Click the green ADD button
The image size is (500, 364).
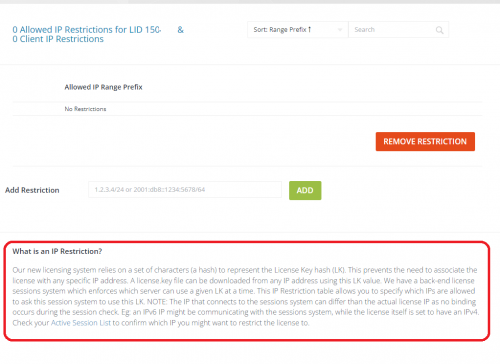(305, 190)
